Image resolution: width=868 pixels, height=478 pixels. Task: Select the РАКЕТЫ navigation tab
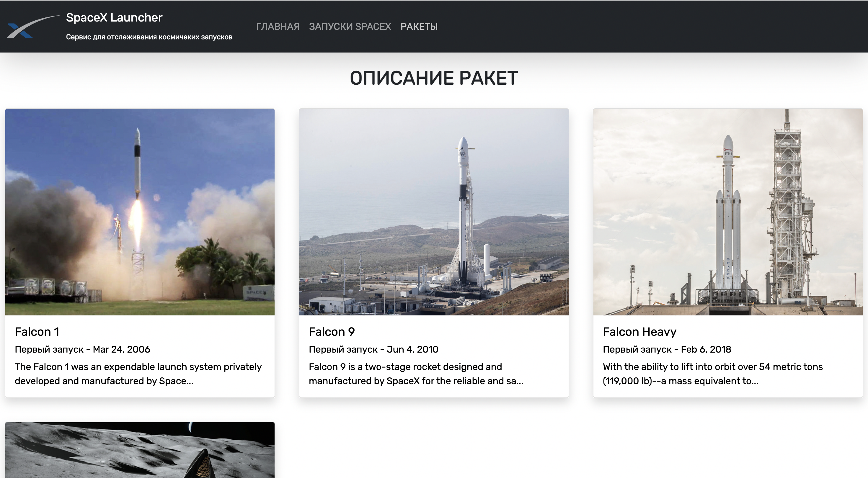pos(419,27)
